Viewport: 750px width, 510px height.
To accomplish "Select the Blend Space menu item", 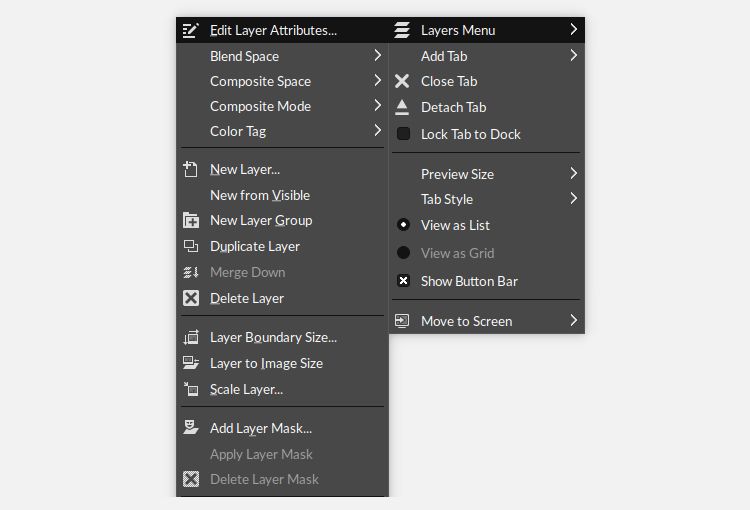I will click(282, 56).
